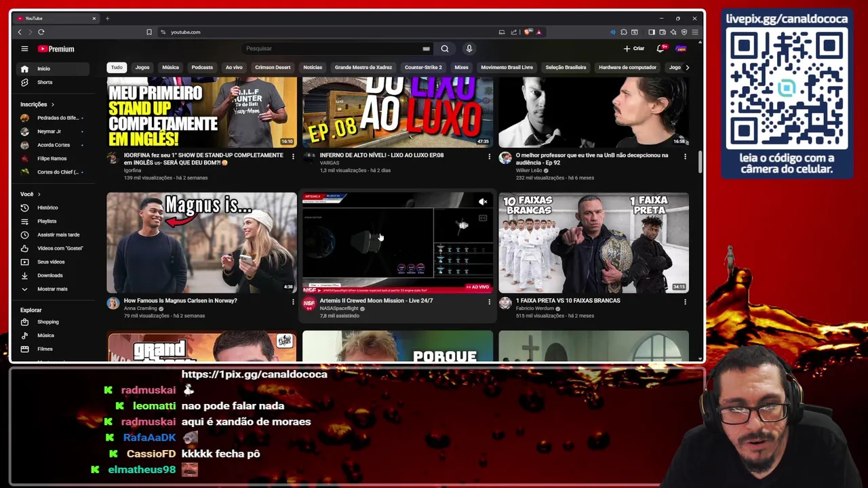Select the Música filter chip
The width and height of the screenshot is (868, 488).
click(x=170, y=67)
